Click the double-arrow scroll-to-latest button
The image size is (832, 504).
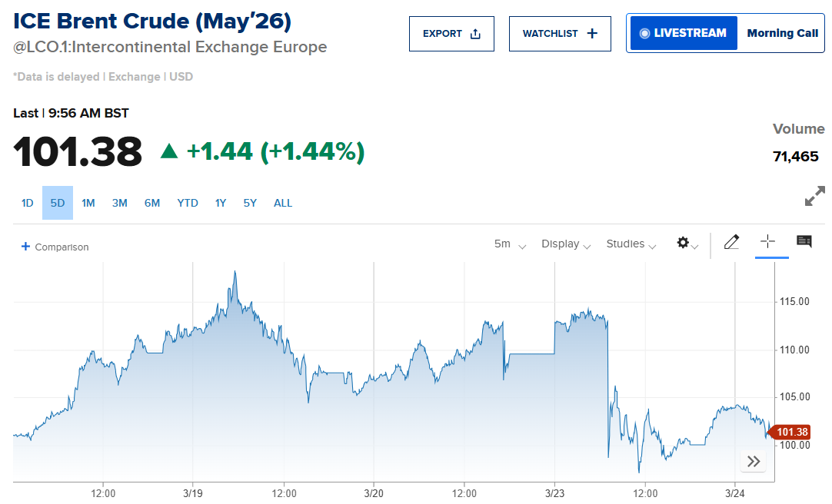754,461
